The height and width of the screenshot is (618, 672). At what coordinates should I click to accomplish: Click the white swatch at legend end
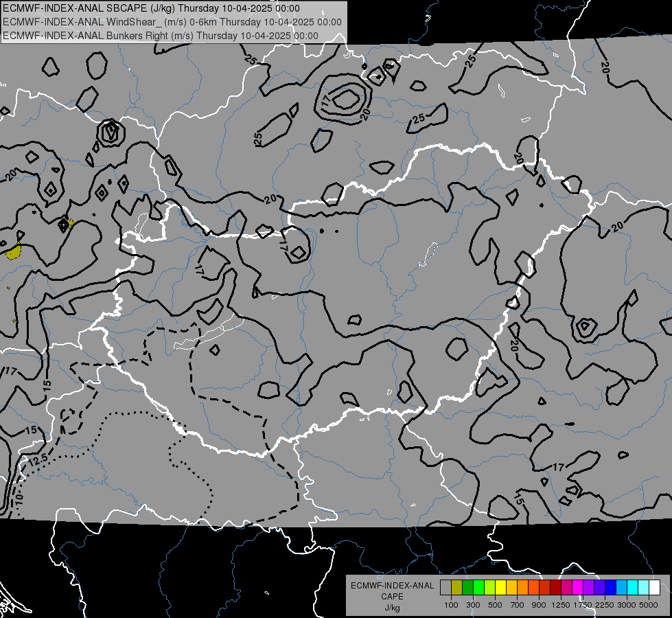(x=655, y=588)
